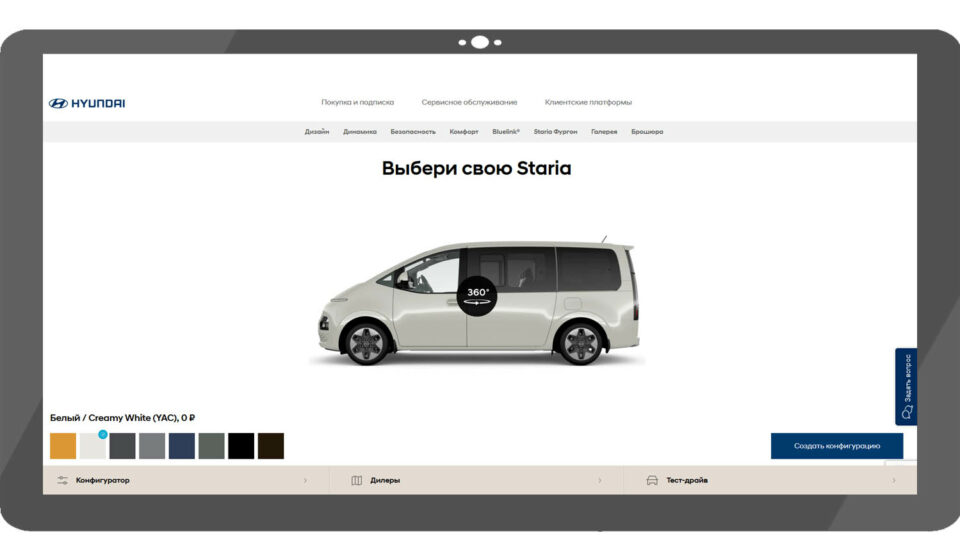Viewport: 960px width, 540px height.
Task: Click the Hyundai logo
Action: coord(87,103)
